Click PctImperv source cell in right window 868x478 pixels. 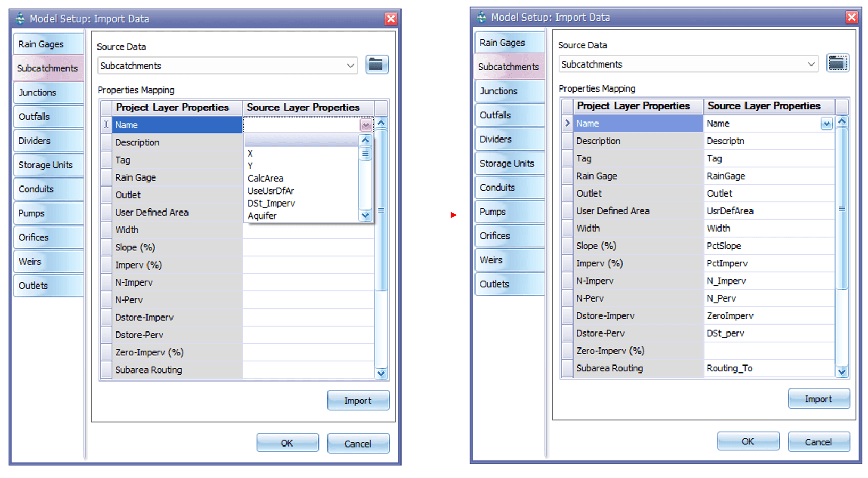769,263
